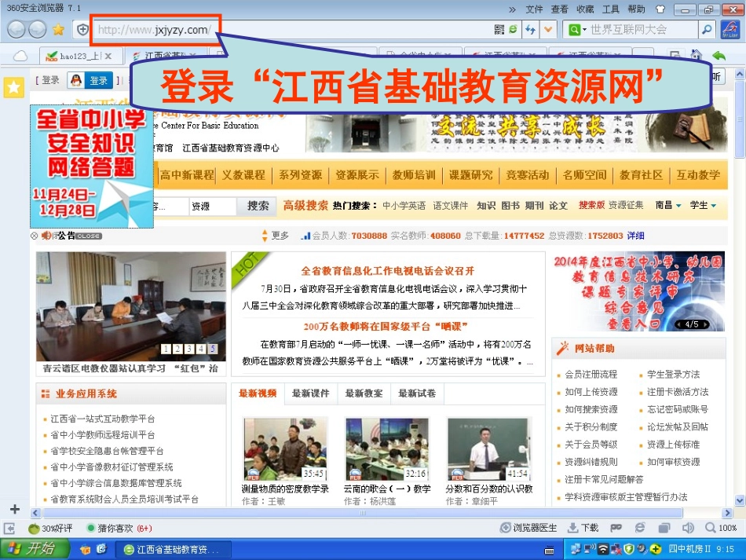Viewport: 746px width, 560px height.
Task: Open the 南昌 city dropdown
Action: coord(668,205)
